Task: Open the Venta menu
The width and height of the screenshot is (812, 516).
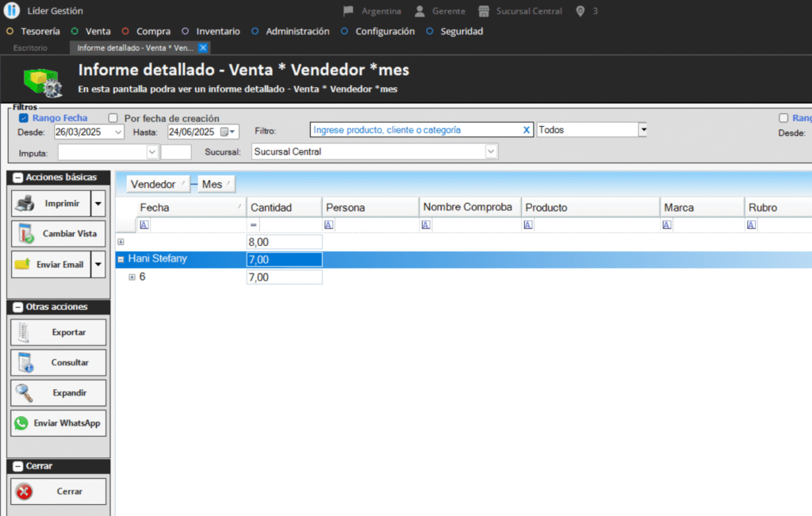Action: pos(98,32)
